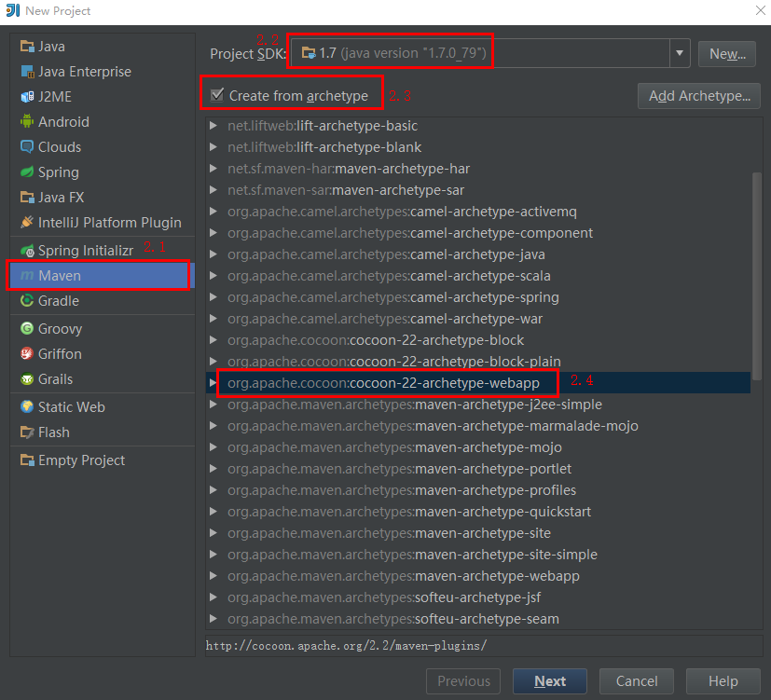Click the IntelliJ Platform Plugin icon

[x=27, y=222]
